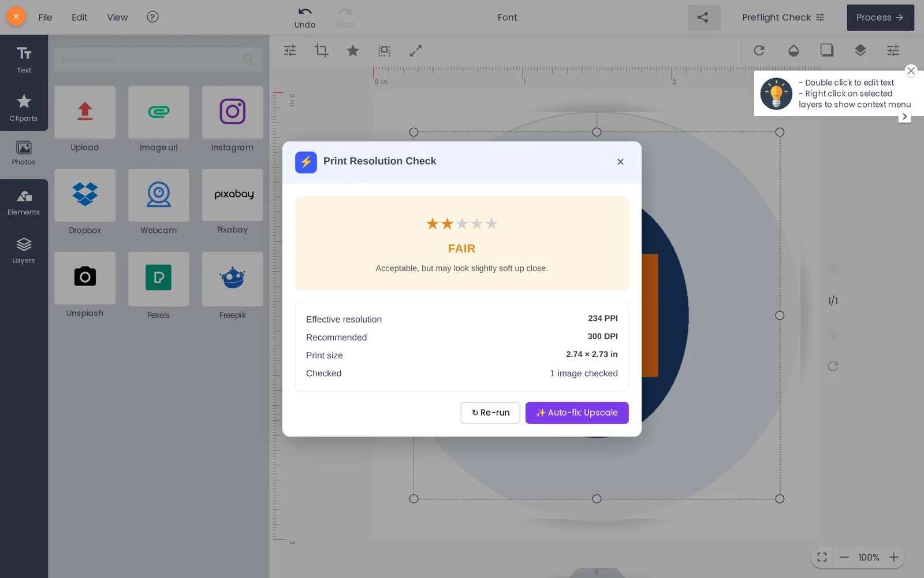Click the star favorites toolbar icon
924x578 pixels.
coord(353,51)
